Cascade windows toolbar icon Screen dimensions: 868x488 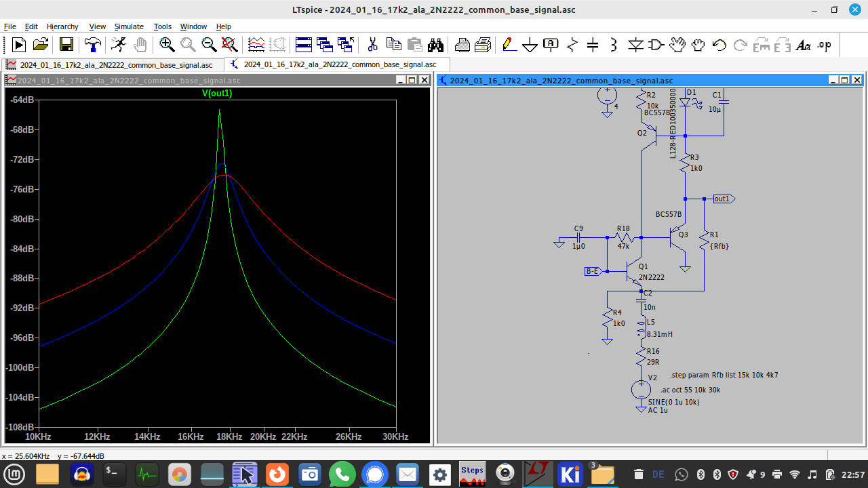click(x=325, y=45)
